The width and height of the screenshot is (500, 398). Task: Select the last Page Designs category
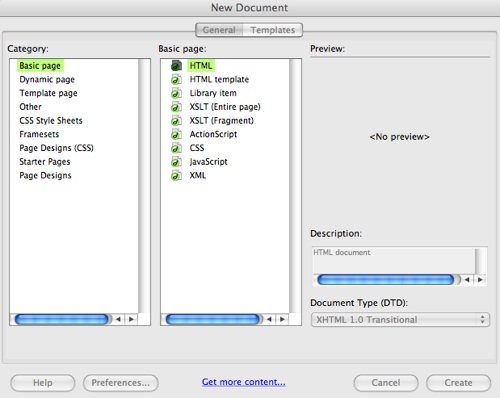45,175
